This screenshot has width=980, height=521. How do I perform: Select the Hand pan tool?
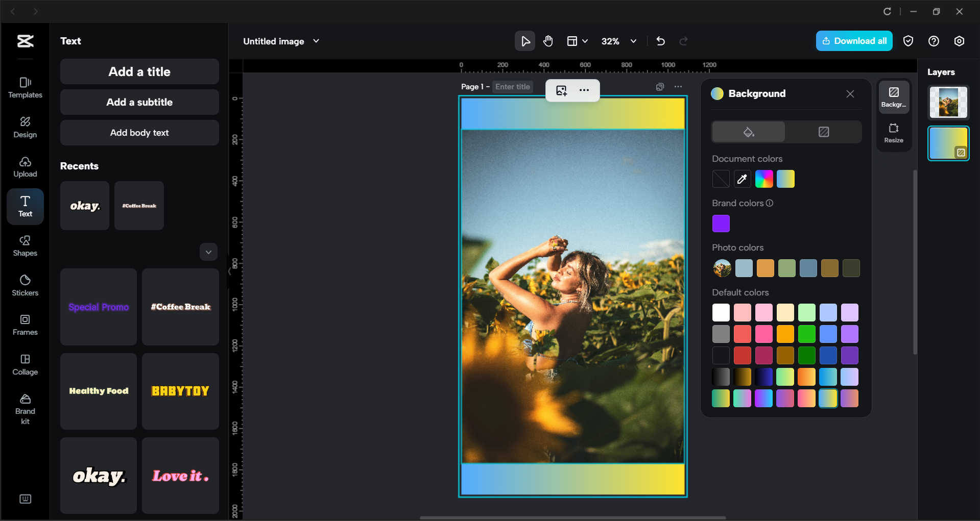click(548, 41)
